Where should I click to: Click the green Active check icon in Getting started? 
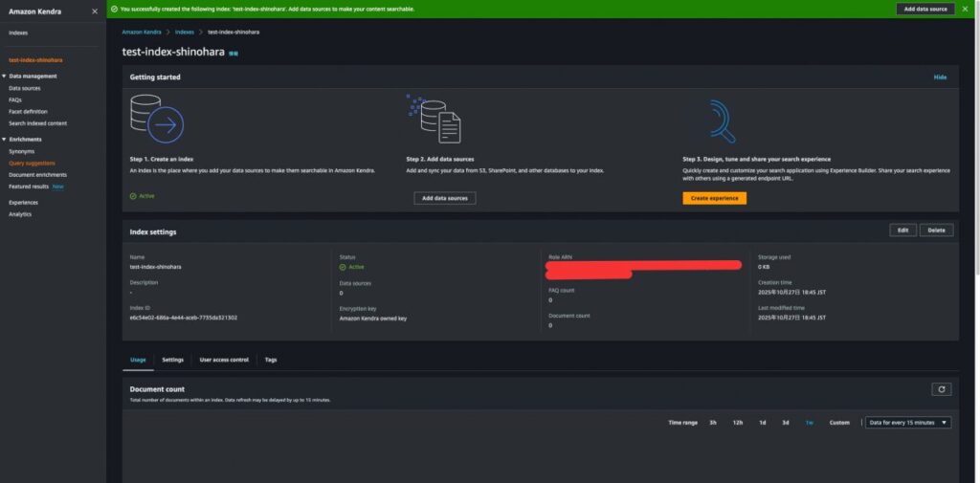(x=133, y=195)
